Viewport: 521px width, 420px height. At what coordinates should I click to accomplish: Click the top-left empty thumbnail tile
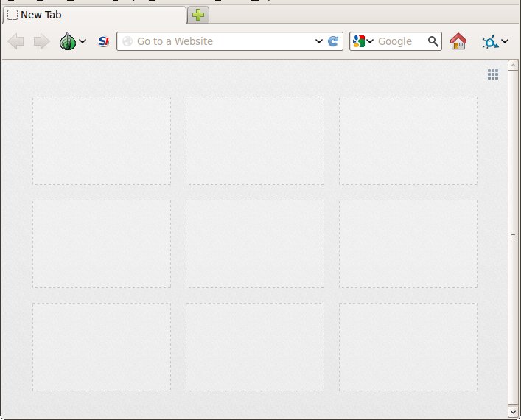pyautogui.click(x=102, y=141)
